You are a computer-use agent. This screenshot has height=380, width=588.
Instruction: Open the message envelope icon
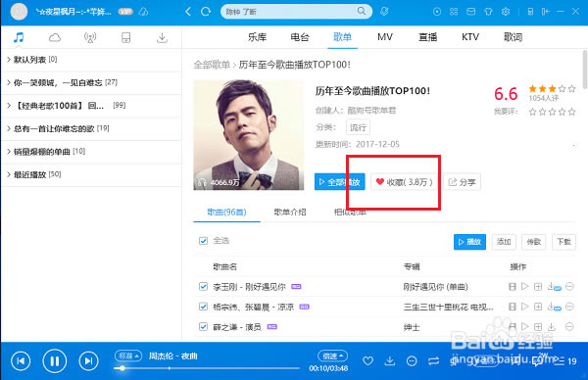(x=470, y=12)
